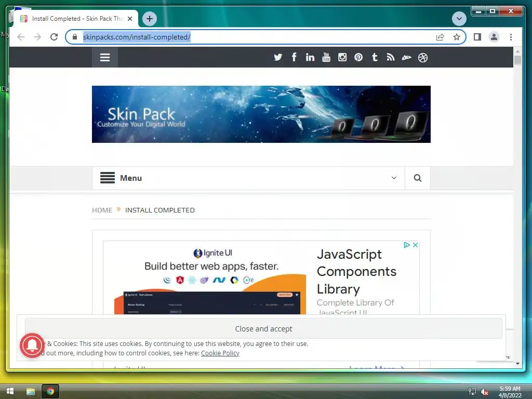The width and height of the screenshot is (532, 399).
Task: Open the Dribbble social link
Action: point(423,58)
